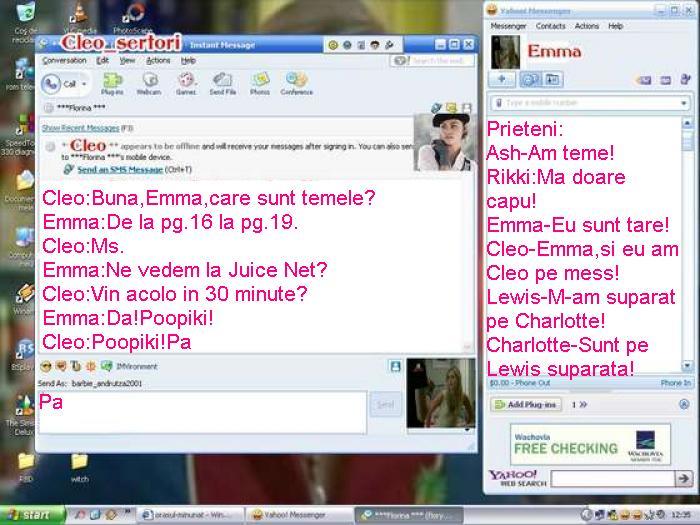Image resolution: width=700 pixels, height=525 pixels.
Task: Open the Games icon in chat toolbar
Action: click(186, 82)
